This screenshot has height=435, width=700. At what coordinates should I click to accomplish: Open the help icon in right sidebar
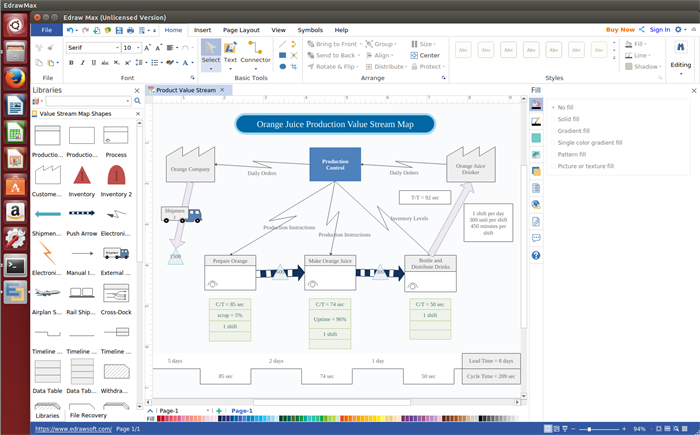(537, 255)
